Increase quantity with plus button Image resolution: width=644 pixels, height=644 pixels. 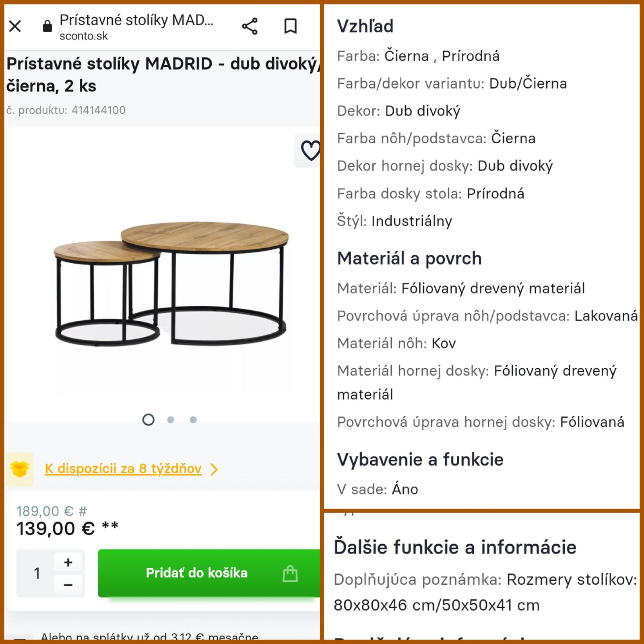(x=68, y=562)
